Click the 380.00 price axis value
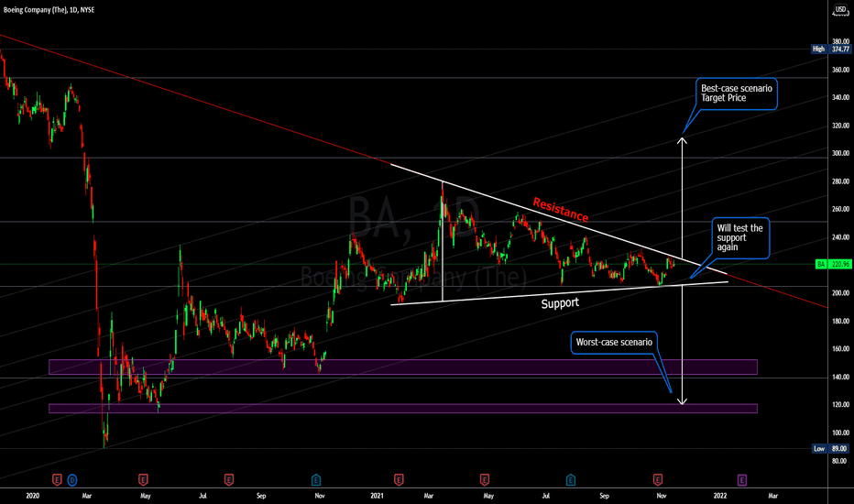 click(x=840, y=41)
